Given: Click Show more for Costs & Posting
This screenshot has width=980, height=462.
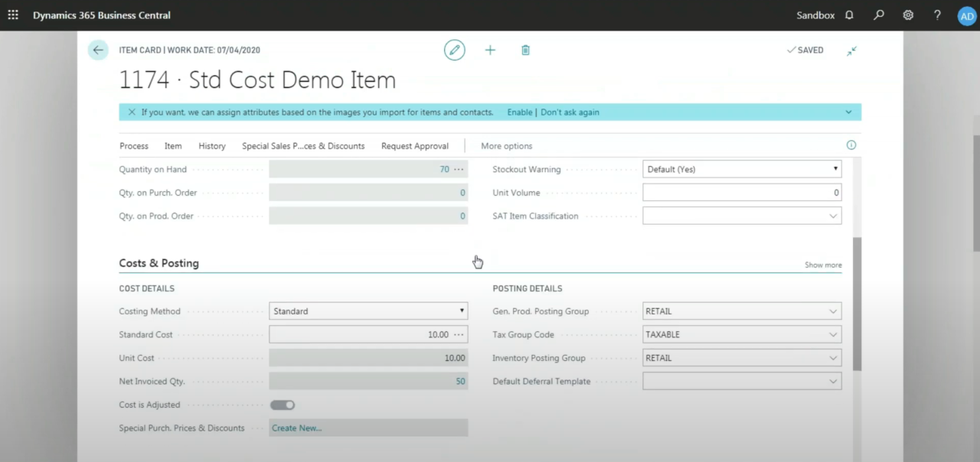Looking at the screenshot, I should (x=823, y=265).
